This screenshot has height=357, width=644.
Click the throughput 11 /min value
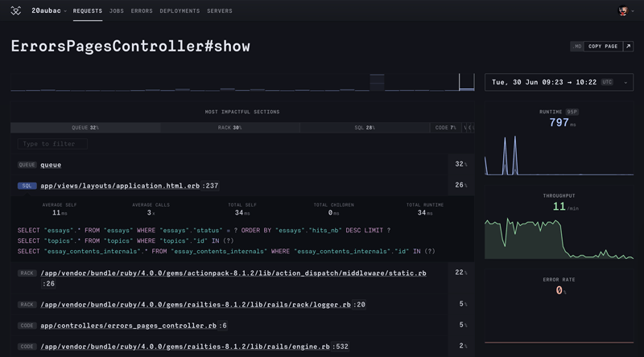click(x=566, y=207)
